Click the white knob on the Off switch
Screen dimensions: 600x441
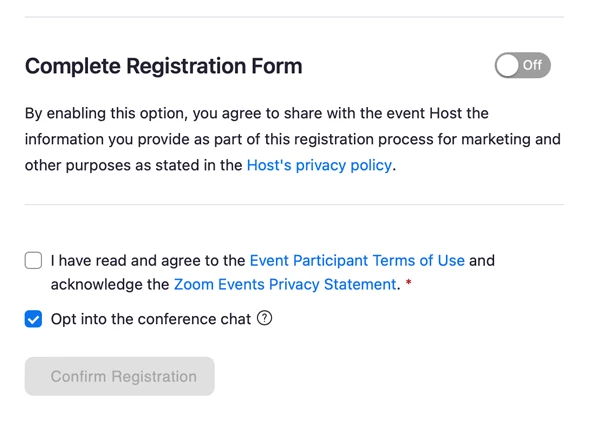pos(508,66)
